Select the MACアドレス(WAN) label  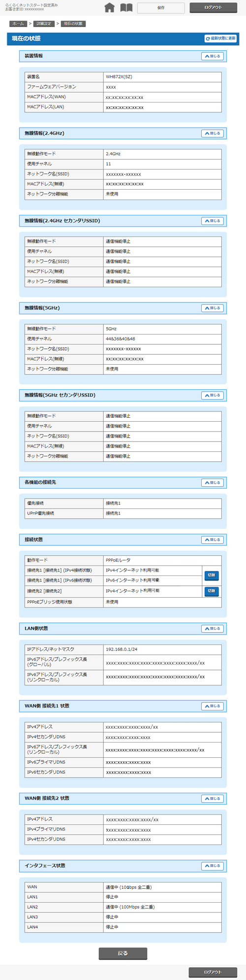click(x=46, y=97)
